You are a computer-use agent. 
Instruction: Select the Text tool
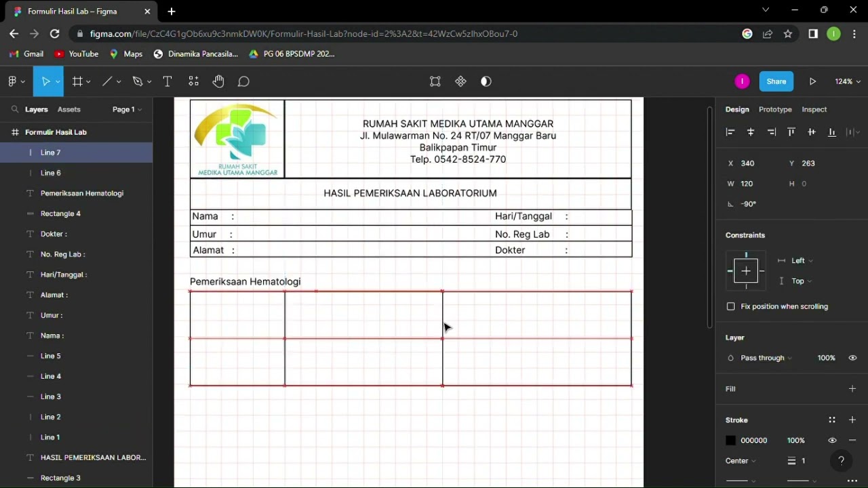pos(167,81)
